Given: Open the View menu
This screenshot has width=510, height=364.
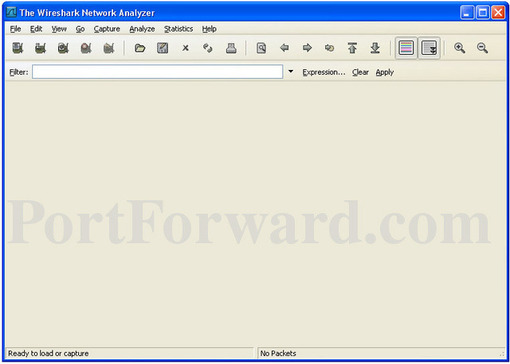Looking at the screenshot, I should pyautogui.click(x=59, y=29).
